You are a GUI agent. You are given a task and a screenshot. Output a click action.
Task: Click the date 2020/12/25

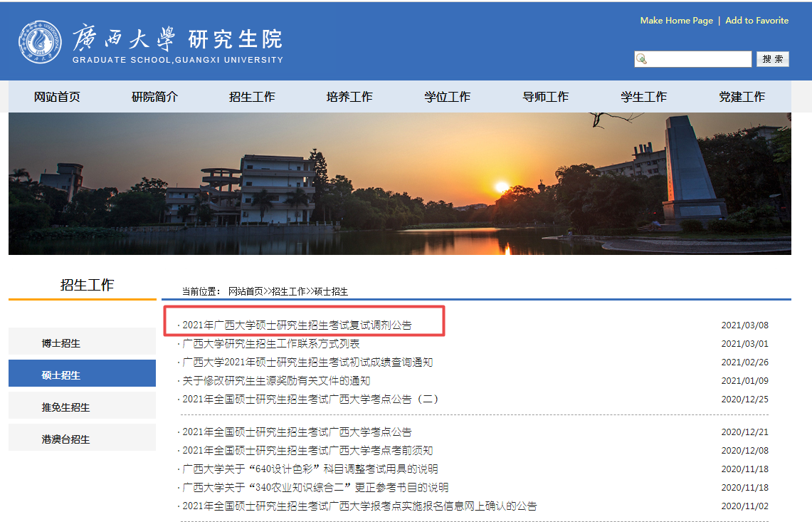[x=744, y=399]
